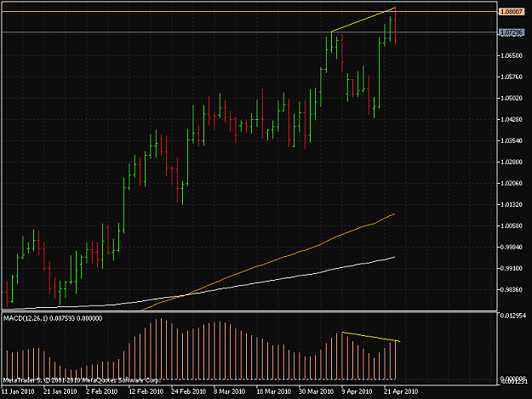Click the 2 Feb 2010 date label

point(101,391)
